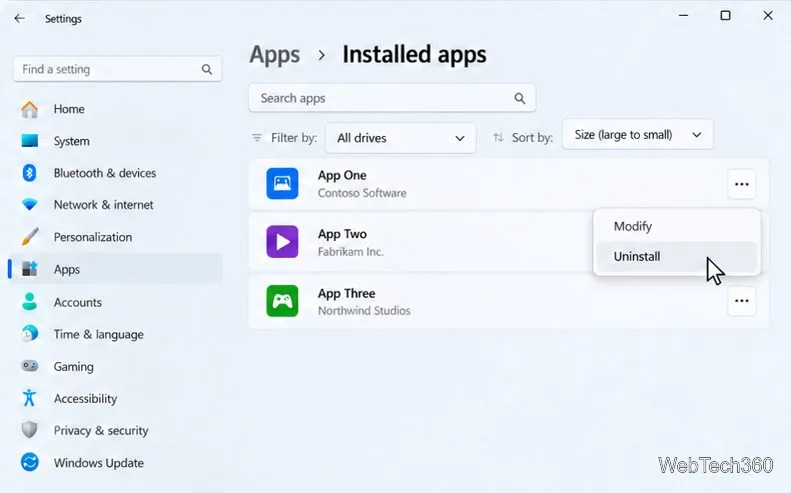Image resolution: width=791 pixels, height=493 pixels.
Task: Open Bluetooth & devices label
Action: click(105, 173)
